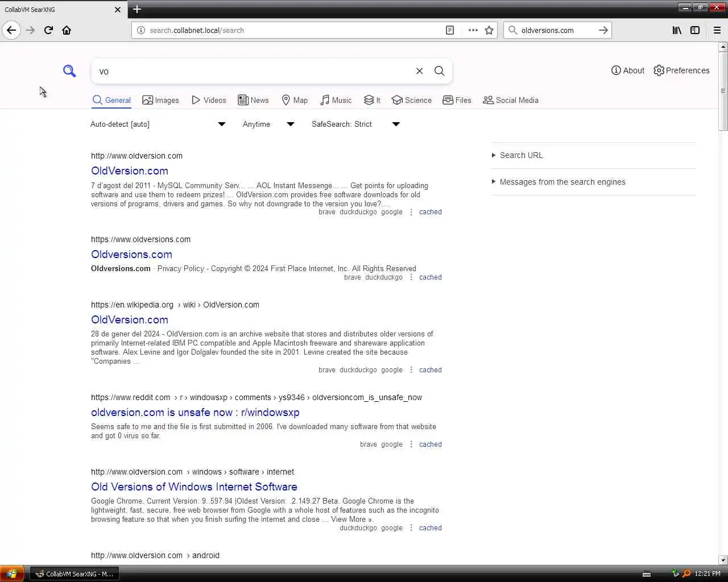The width and height of the screenshot is (728, 582).
Task: Switch to the Music tab
Action: [336, 100]
